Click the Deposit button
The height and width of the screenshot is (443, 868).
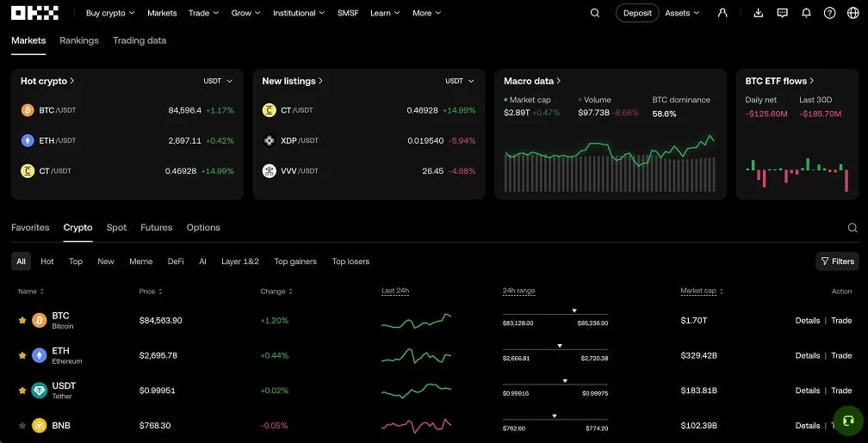tap(638, 13)
